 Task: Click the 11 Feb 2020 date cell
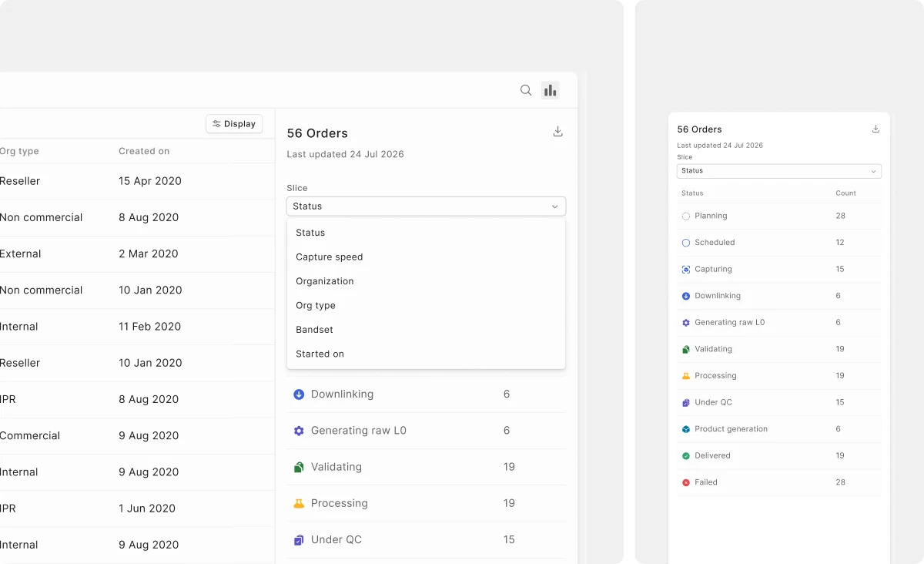pyautogui.click(x=150, y=327)
